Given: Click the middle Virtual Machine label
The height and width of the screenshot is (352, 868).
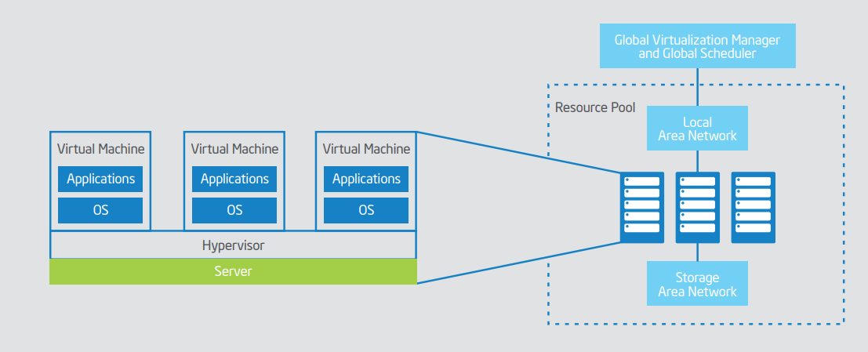Looking at the screenshot, I should (234, 149).
